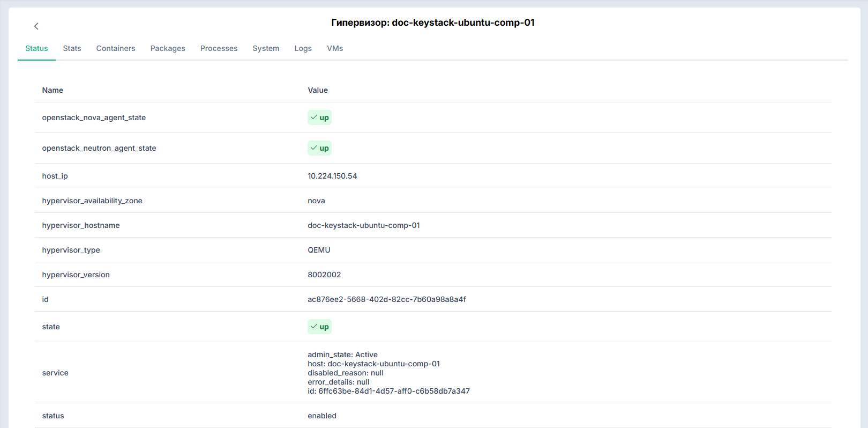868x428 pixels.
Task: Click the hypervisor_hostname label
Action: click(81, 225)
